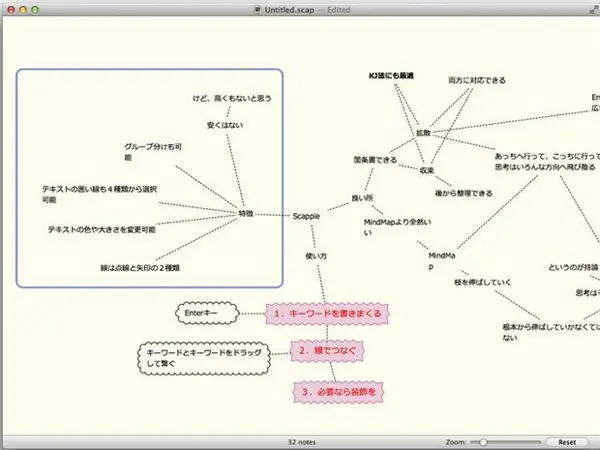Select the cloud note "キーワードとキーワードをドラッグして繋ぐ"

pos(204,358)
